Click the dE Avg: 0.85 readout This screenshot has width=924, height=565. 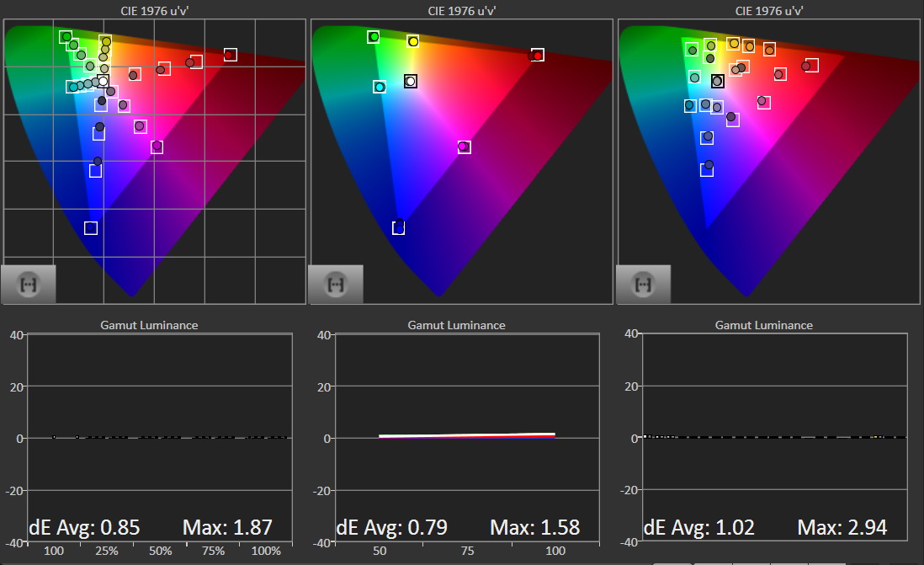coord(84,528)
